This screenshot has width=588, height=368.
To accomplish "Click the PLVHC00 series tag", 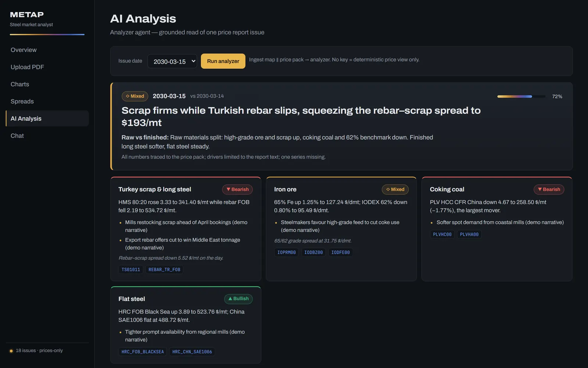I will coord(442,234).
